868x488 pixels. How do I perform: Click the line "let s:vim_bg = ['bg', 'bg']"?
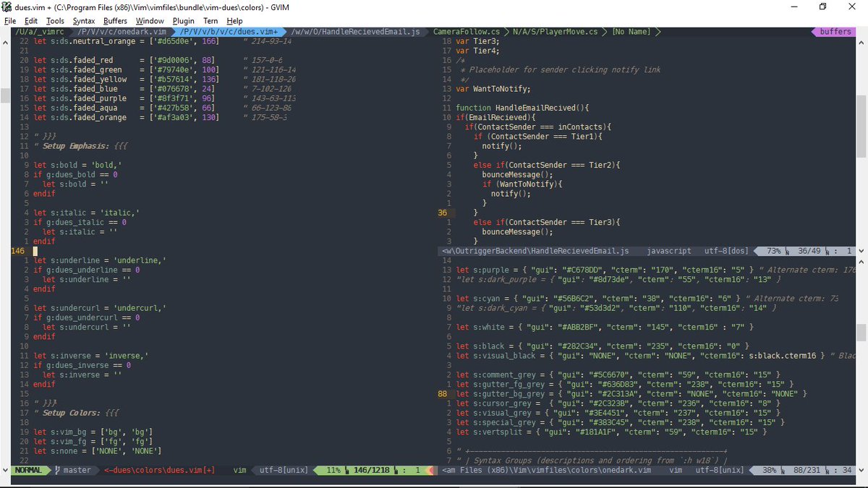[x=92, y=432]
